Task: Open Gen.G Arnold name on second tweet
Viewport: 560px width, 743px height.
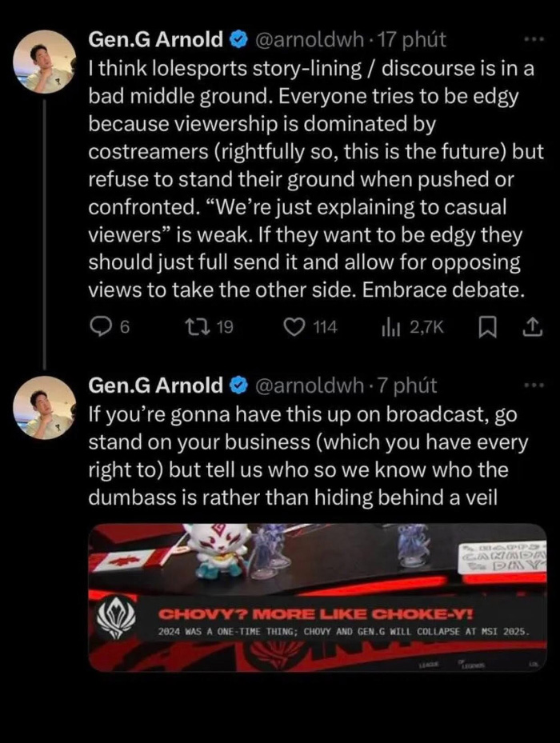Action: (156, 385)
